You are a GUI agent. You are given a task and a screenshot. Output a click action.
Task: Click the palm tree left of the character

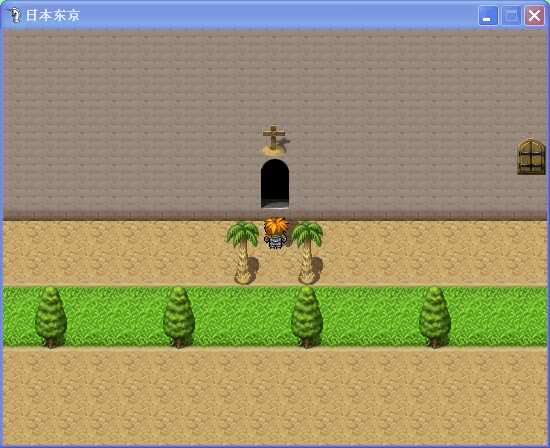click(x=243, y=252)
